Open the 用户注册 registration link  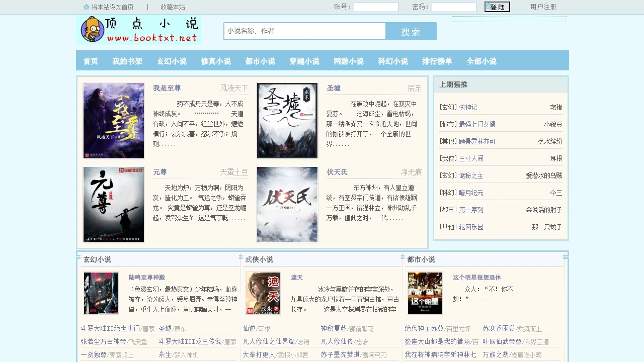(543, 7)
